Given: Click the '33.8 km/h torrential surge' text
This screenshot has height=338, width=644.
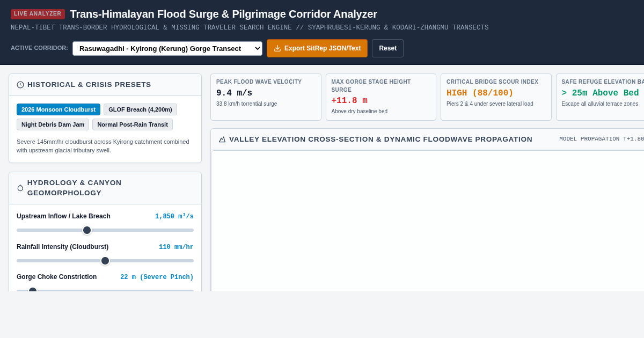Looking at the screenshot, I should (x=247, y=104).
